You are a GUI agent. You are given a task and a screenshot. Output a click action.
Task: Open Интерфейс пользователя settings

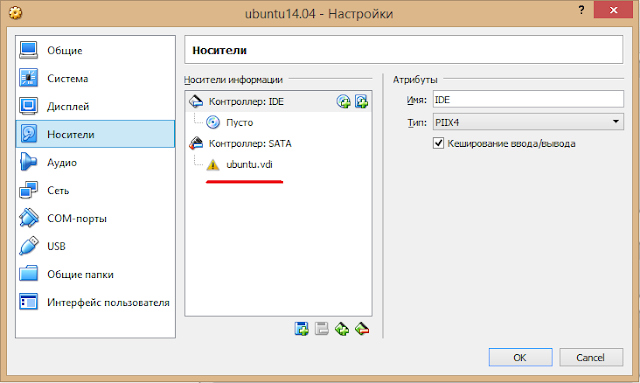pyautogui.click(x=95, y=303)
